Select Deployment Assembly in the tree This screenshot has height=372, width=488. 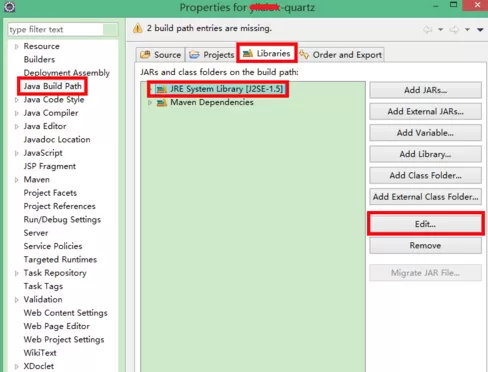[x=67, y=73]
